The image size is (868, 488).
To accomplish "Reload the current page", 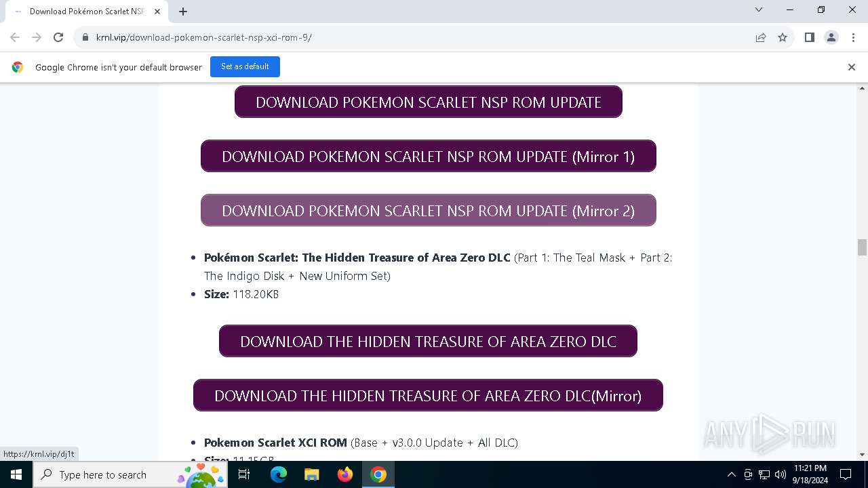I will pos(58,37).
